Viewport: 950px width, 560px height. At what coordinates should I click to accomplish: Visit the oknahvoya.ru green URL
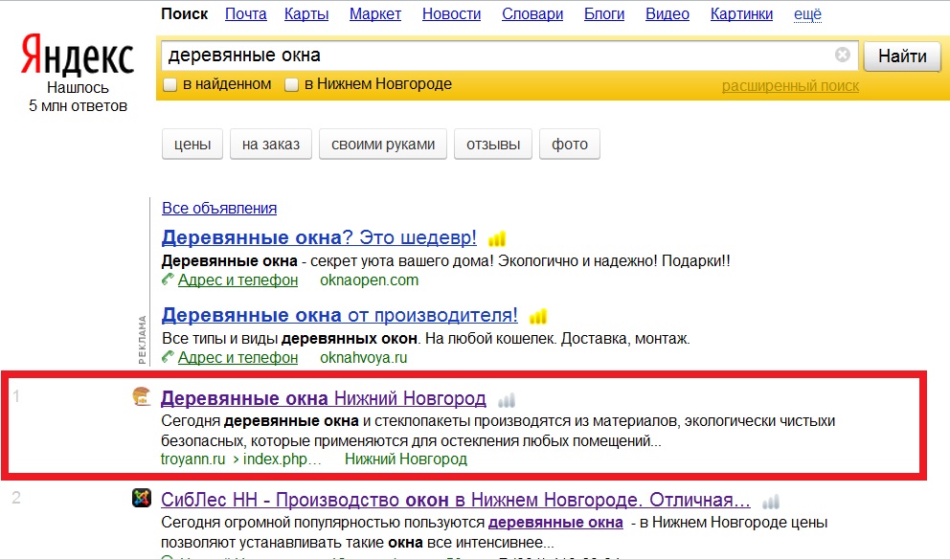pyautogui.click(x=364, y=358)
